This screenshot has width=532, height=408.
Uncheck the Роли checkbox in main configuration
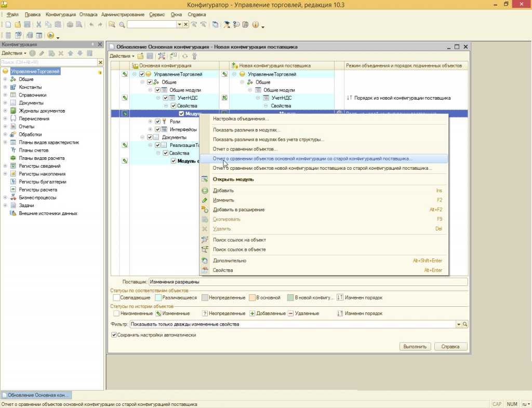pos(157,121)
